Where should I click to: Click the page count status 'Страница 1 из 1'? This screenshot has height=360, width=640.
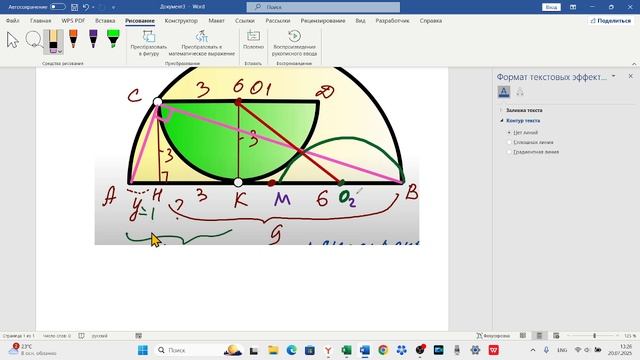click(18, 336)
